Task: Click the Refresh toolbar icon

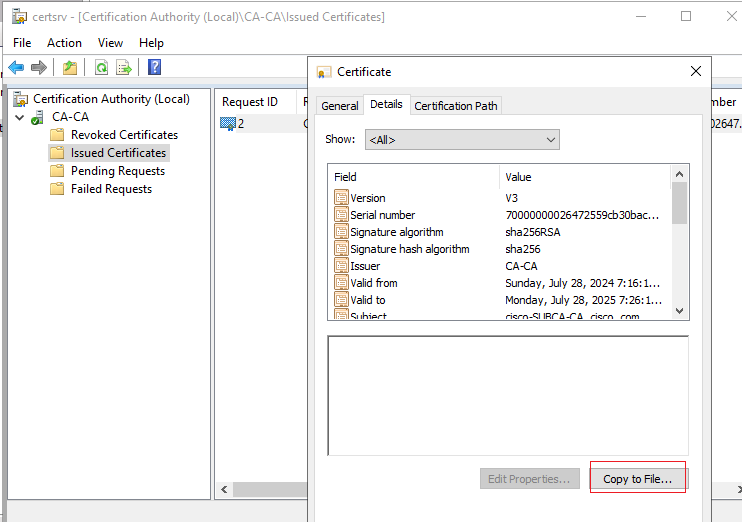Action: (101, 68)
